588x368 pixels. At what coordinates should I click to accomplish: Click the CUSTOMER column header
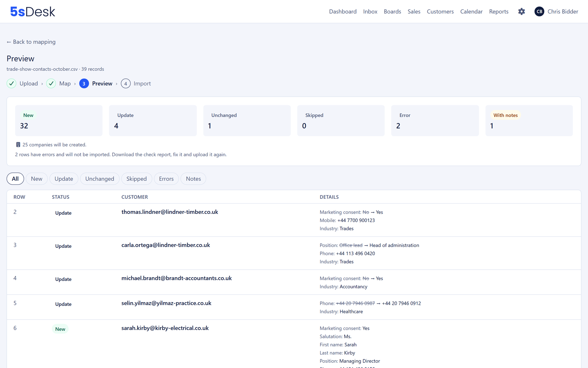[135, 197]
